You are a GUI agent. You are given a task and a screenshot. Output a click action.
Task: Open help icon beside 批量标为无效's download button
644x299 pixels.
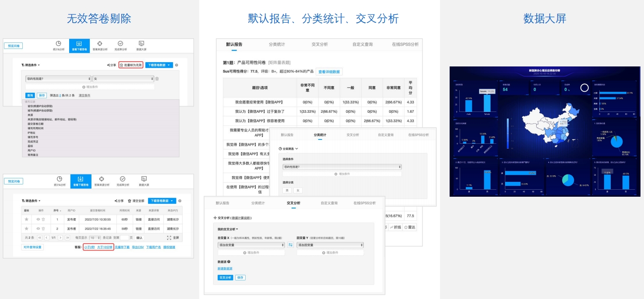coord(176,65)
